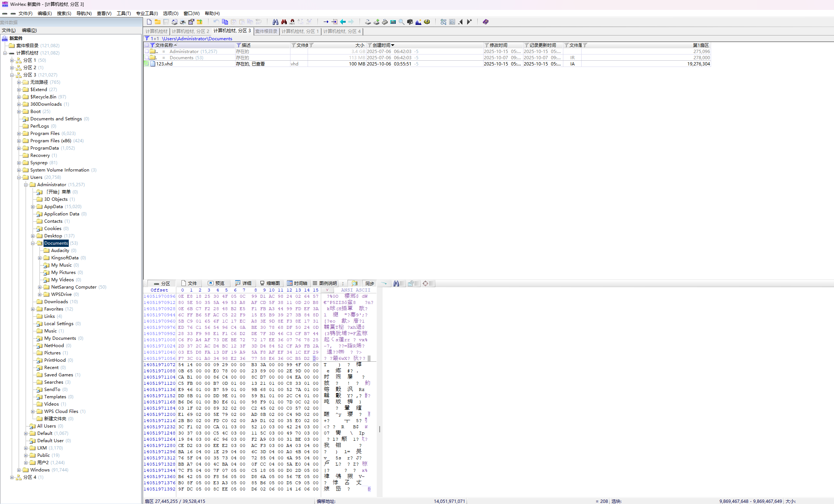Open the purple Help book icon

pyautogui.click(x=485, y=22)
